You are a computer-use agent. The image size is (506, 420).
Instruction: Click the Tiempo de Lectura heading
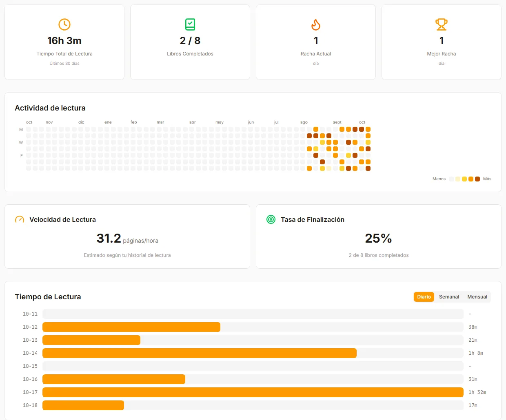click(48, 297)
